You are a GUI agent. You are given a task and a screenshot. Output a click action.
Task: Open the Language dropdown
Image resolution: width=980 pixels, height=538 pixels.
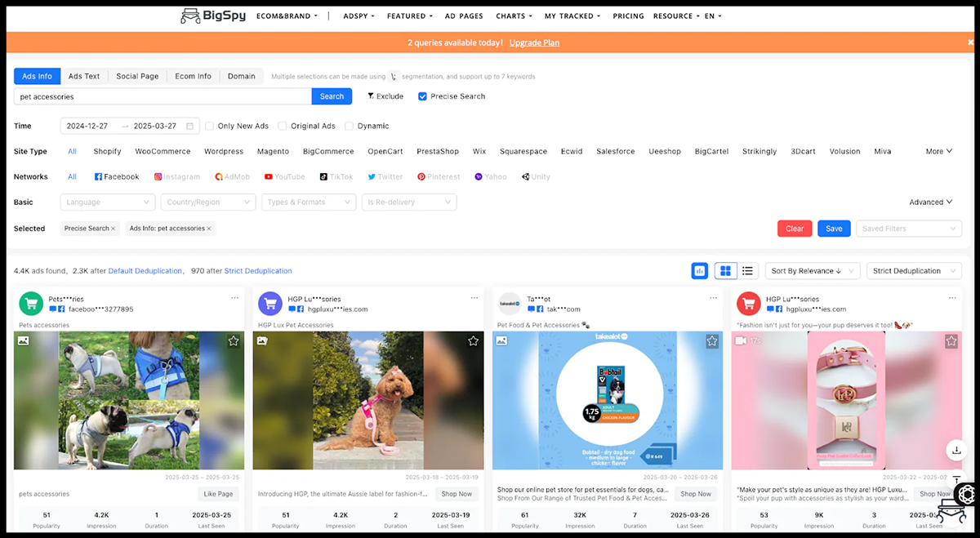[107, 202]
